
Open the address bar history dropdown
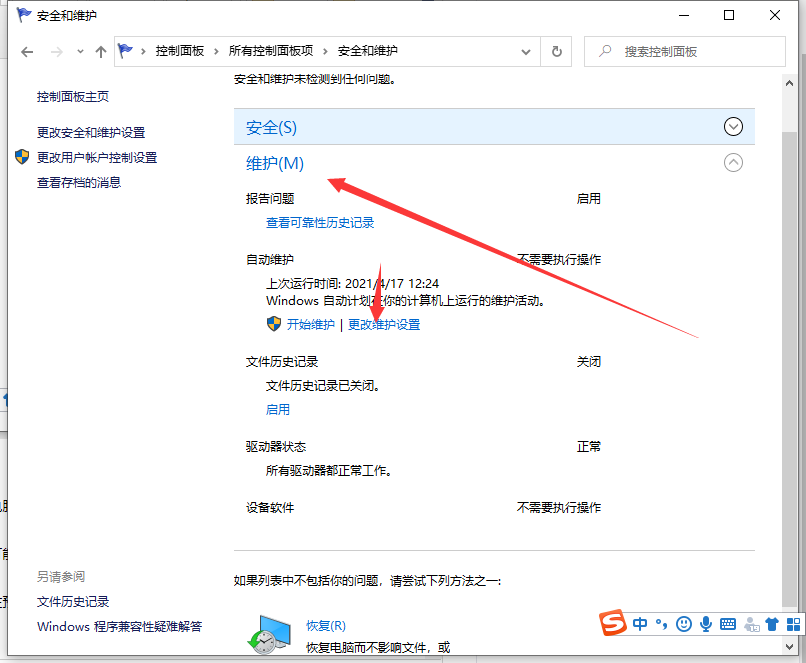point(525,51)
